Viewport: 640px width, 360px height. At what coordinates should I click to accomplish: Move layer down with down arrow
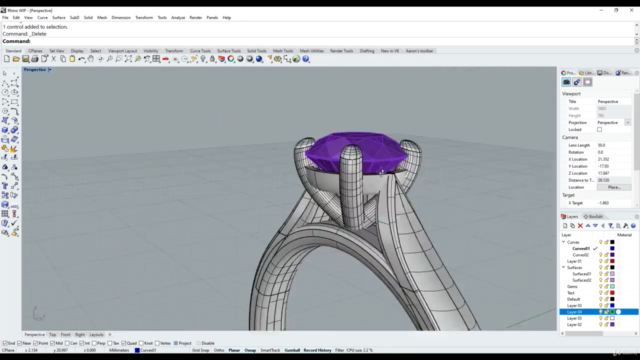pyautogui.click(x=596, y=226)
